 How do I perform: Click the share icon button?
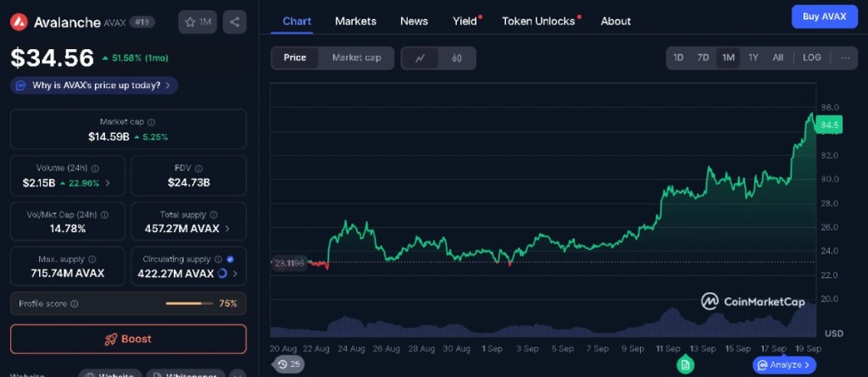(235, 22)
